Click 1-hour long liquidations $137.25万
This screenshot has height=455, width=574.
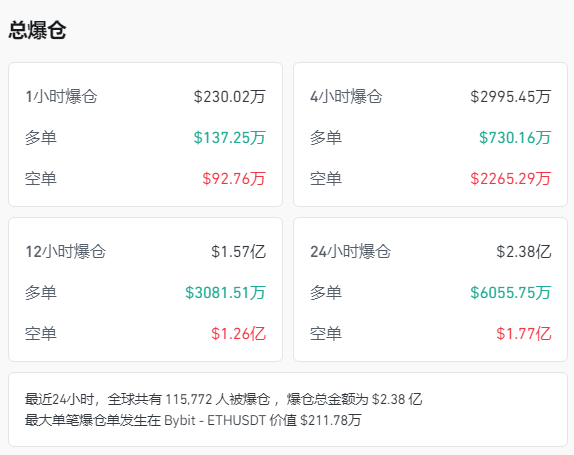coord(230,138)
